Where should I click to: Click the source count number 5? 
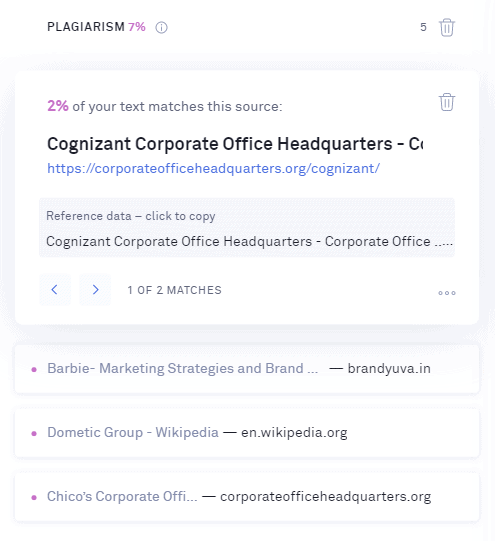(x=423, y=27)
